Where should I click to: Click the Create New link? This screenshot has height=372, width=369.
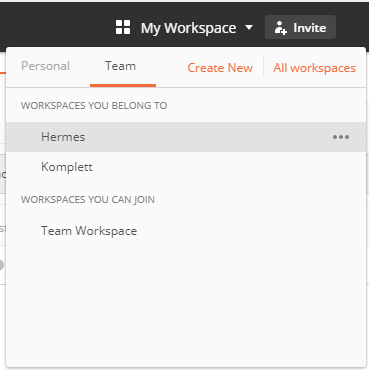click(220, 68)
